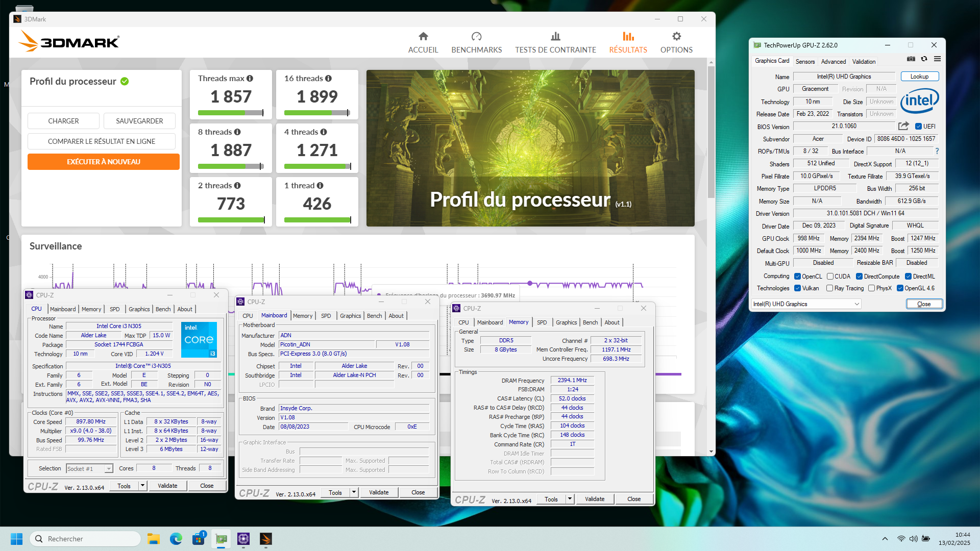
Task: Toggle the PhysX checkbox
Action: (871, 288)
